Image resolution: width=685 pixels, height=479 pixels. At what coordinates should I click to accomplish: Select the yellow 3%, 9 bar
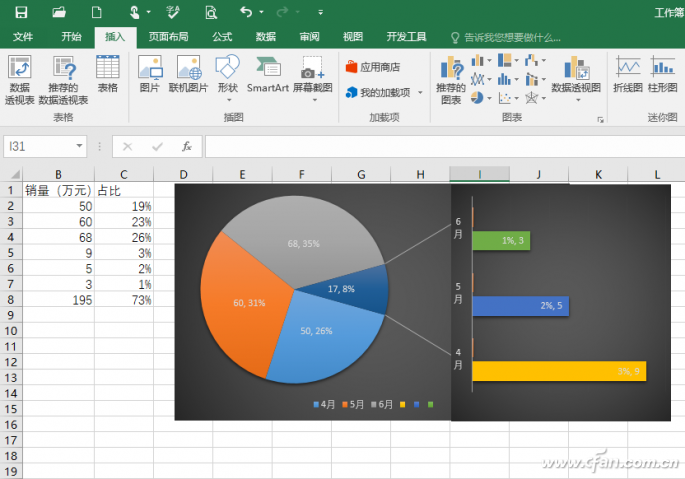point(559,371)
